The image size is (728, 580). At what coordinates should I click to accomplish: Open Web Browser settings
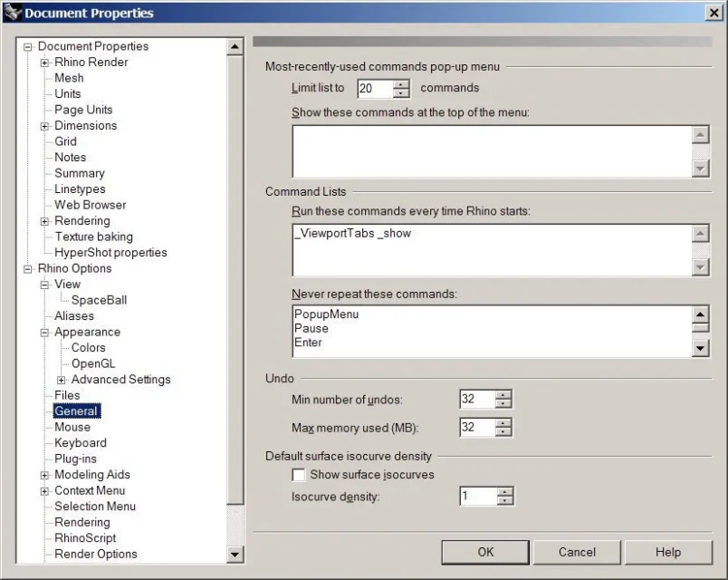point(90,205)
